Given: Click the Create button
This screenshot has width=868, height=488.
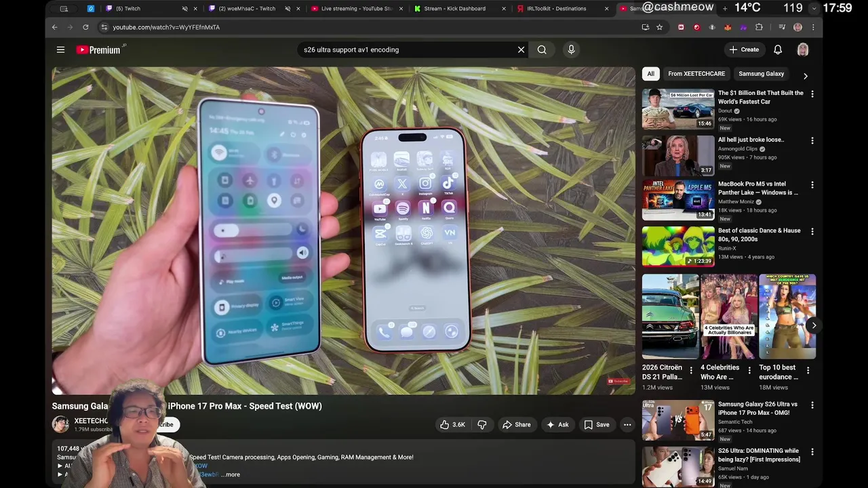Looking at the screenshot, I should coord(744,49).
